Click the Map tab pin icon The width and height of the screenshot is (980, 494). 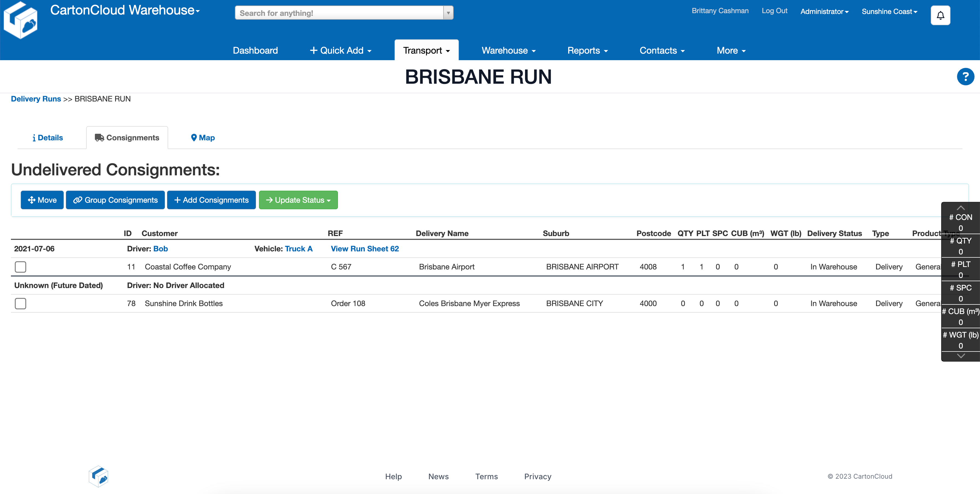[194, 138]
